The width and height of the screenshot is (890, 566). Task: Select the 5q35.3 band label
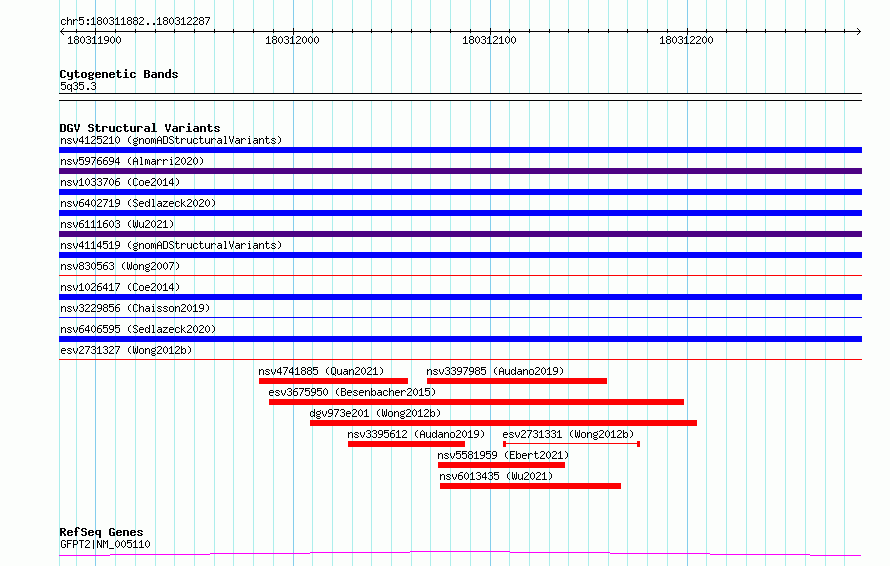point(78,87)
